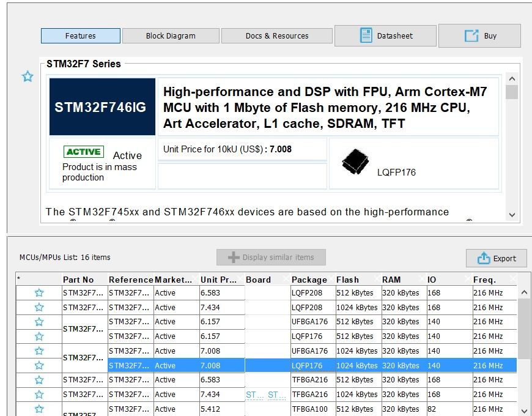532x416 pixels.
Task: Star the 5.412 TFBGA100 row
Action: coord(39,409)
